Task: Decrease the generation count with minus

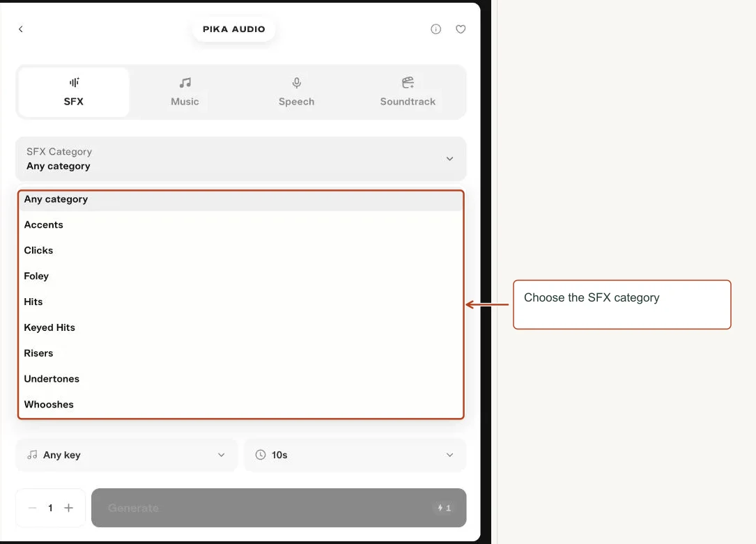Action: point(32,508)
